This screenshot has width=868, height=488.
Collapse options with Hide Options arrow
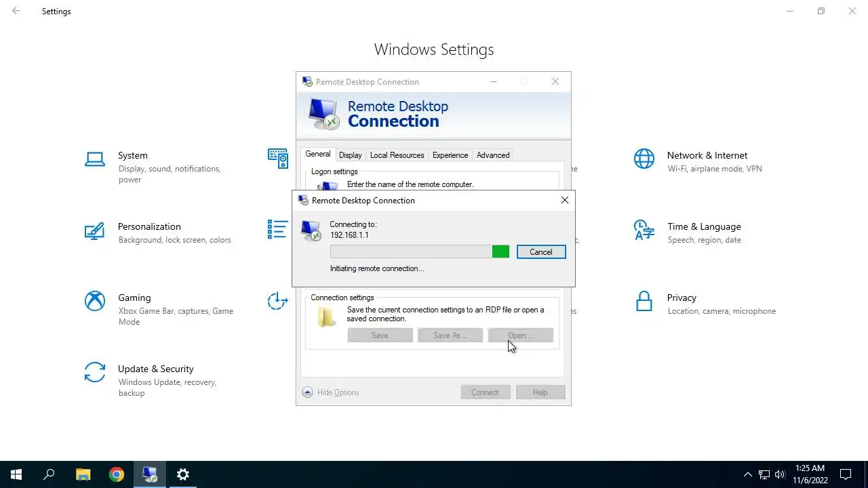tap(307, 392)
